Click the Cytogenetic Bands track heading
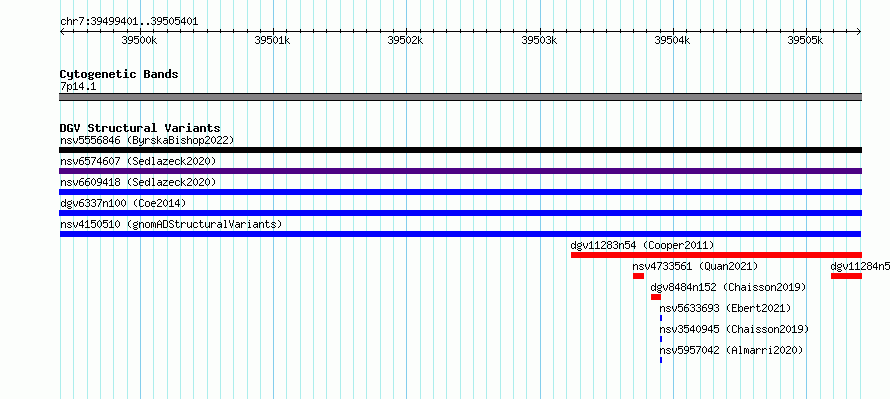Viewport: 890px width, 399px height. click(x=119, y=74)
